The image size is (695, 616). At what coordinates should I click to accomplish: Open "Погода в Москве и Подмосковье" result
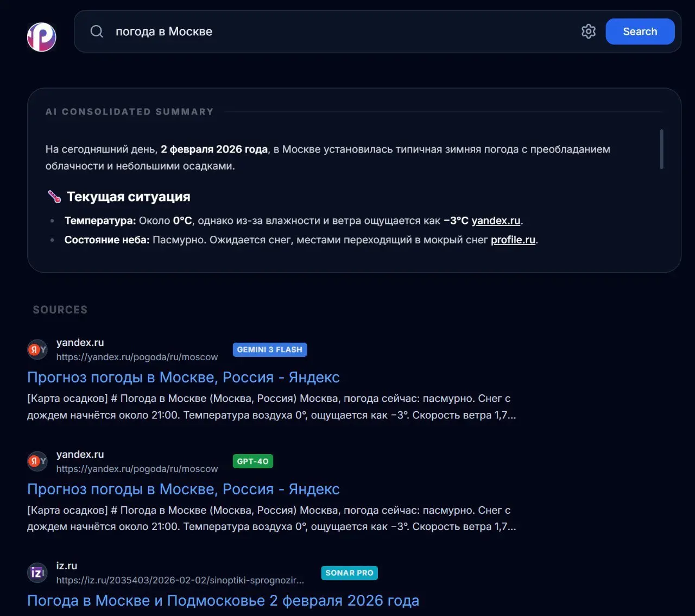pos(223,600)
